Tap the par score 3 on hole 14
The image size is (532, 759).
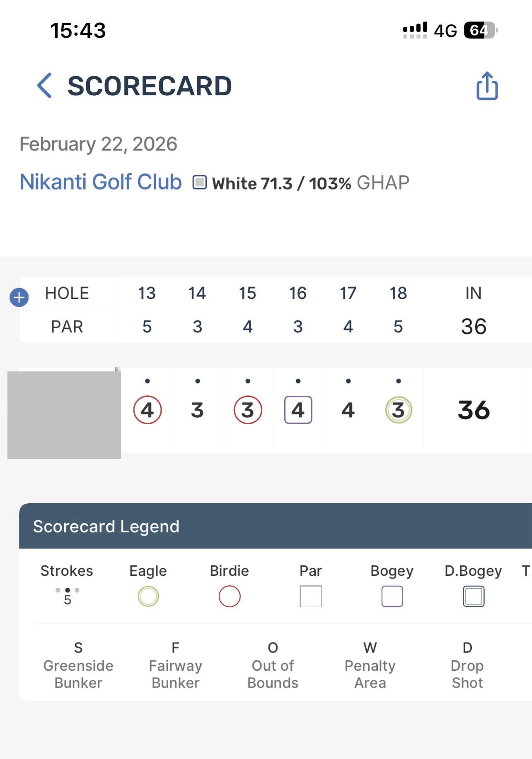point(197,410)
